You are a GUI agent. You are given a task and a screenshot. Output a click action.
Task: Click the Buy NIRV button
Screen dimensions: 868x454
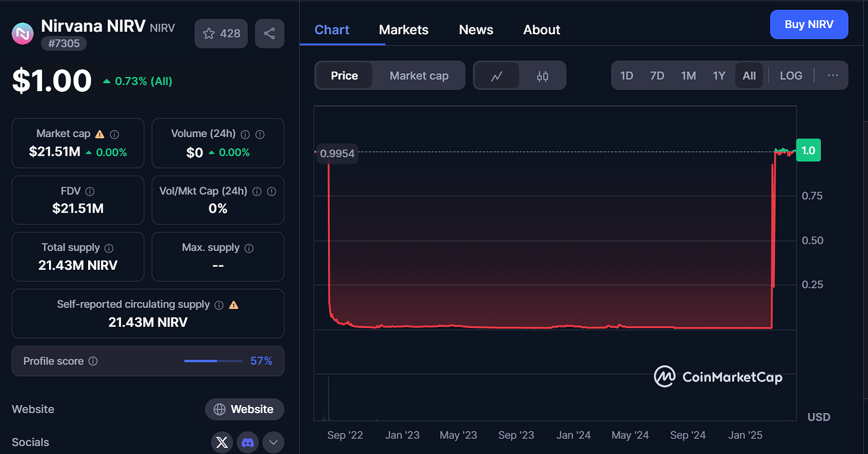click(x=808, y=25)
